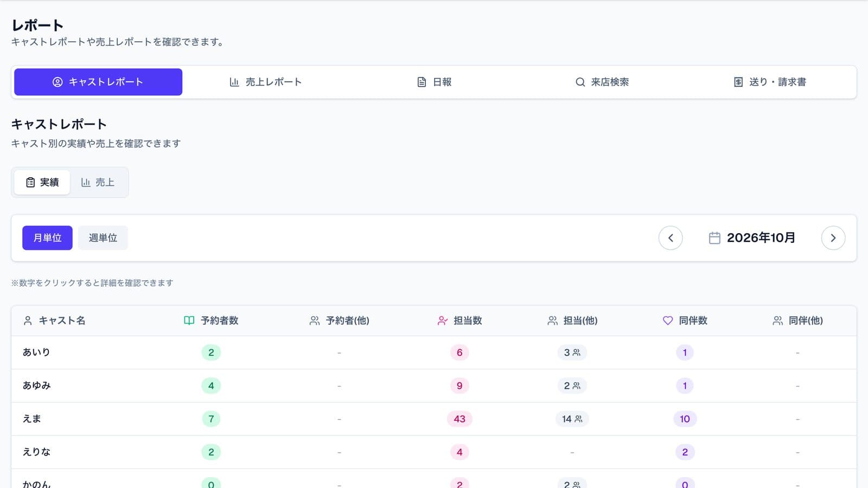Click the user icon on キャストレポート tab

tap(58, 82)
